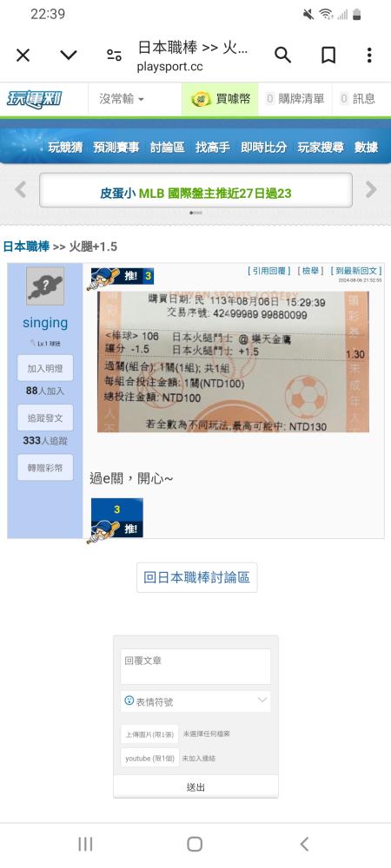Click the 回覆文章 reply text field
Image resolution: width=391 pixels, height=868 pixels.
195,667
